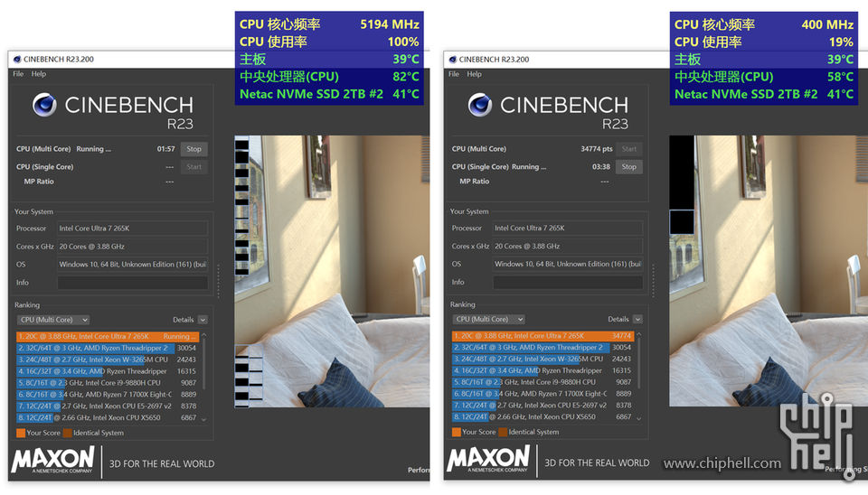Click the Cinebench sphere logo in right window

(479, 105)
